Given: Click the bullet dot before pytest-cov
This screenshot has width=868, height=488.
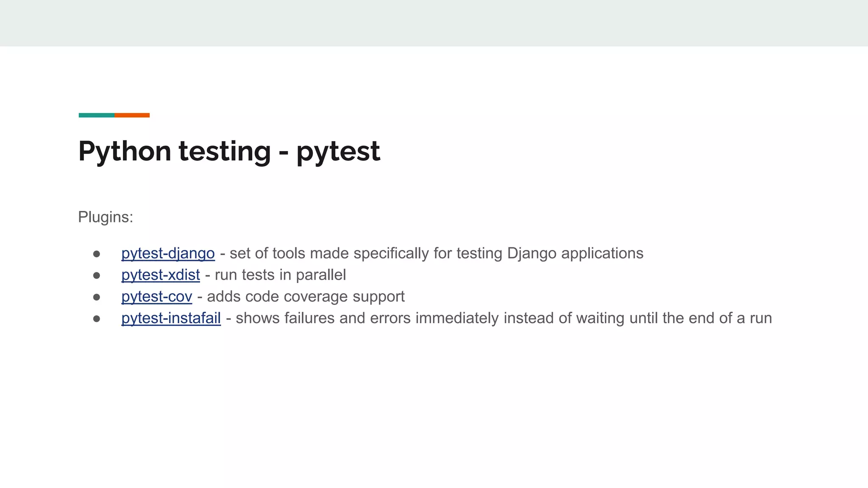Looking at the screenshot, I should 97,297.
